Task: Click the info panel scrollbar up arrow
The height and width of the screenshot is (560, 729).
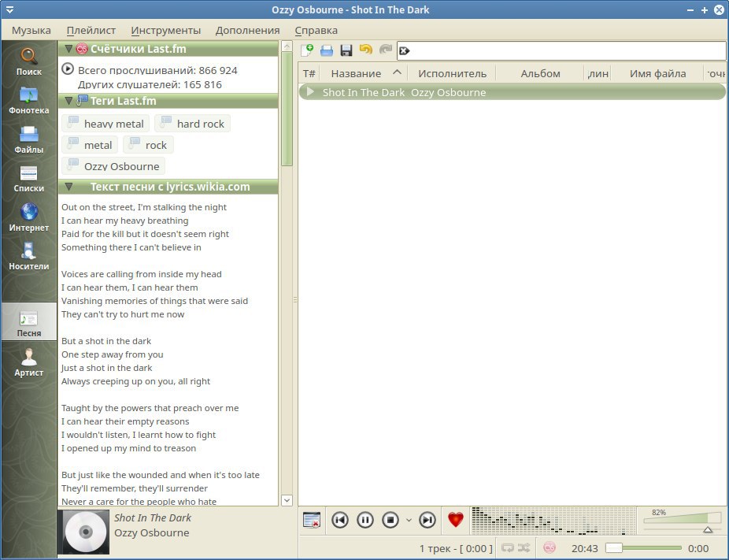Action: point(287,46)
